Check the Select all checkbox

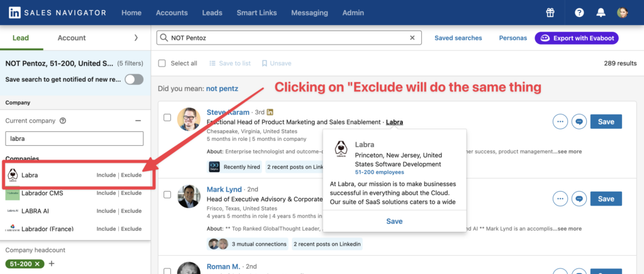(x=162, y=63)
